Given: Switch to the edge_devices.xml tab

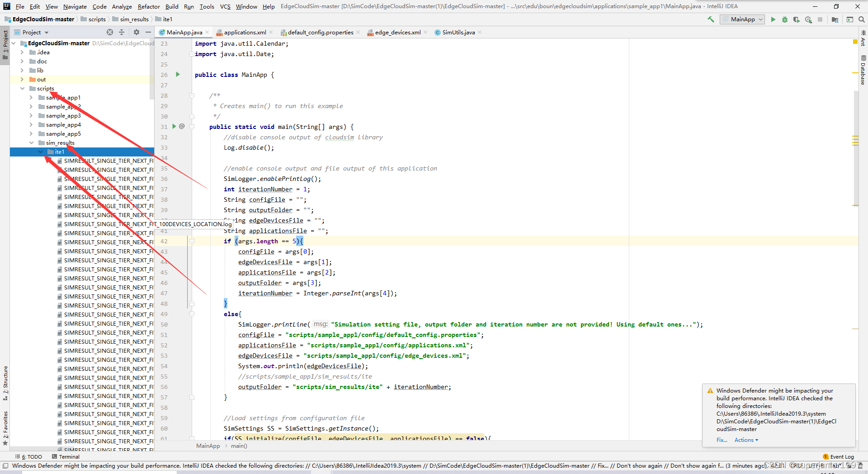Looking at the screenshot, I should tap(397, 32).
